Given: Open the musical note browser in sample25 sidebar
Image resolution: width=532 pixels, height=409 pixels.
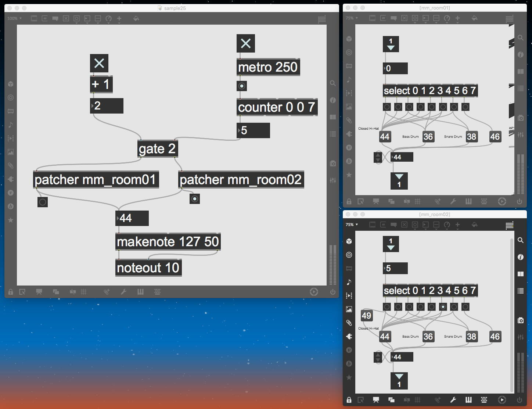Looking at the screenshot, I should [x=11, y=125].
